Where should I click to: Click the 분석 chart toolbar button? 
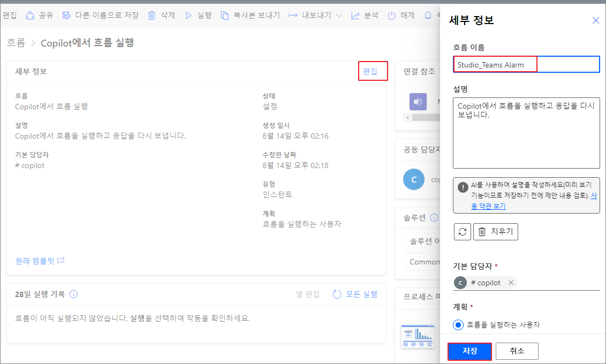click(365, 16)
